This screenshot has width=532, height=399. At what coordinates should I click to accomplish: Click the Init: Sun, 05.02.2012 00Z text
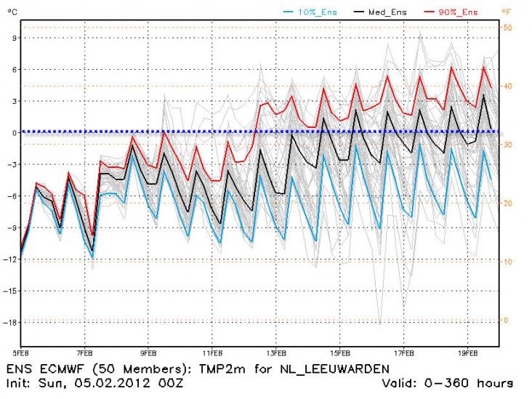pyautogui.click(x=94, y=384)
